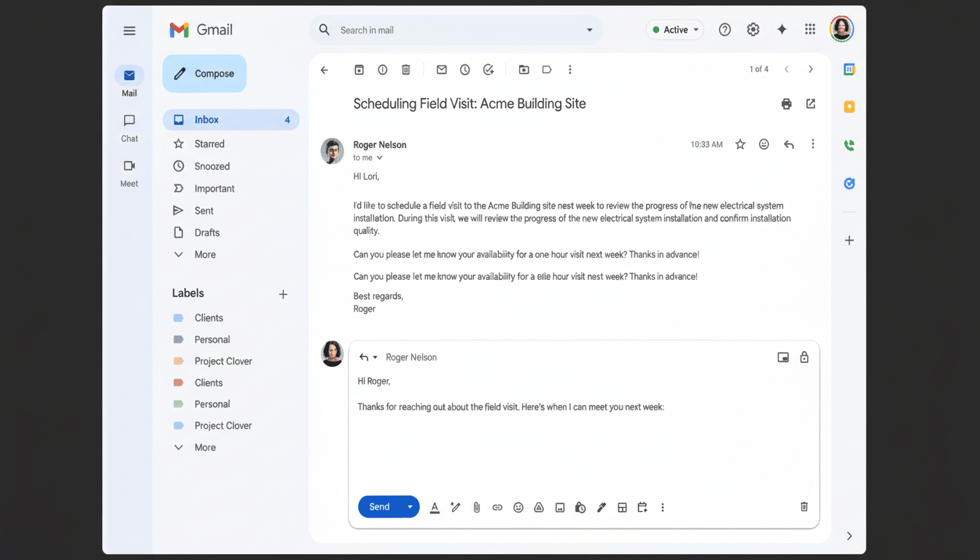Toggle the Active status indicator
This screenshot has height=560, width=980.
pyautogui.click(x=674, y=29)
